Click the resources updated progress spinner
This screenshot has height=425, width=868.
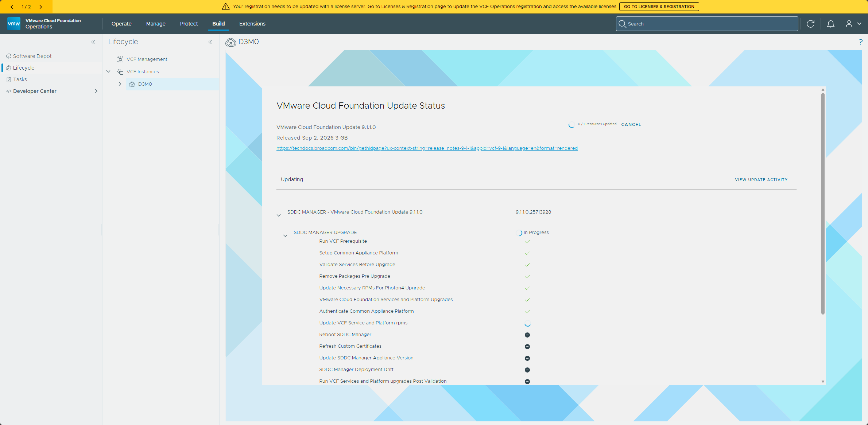[571, 125]
